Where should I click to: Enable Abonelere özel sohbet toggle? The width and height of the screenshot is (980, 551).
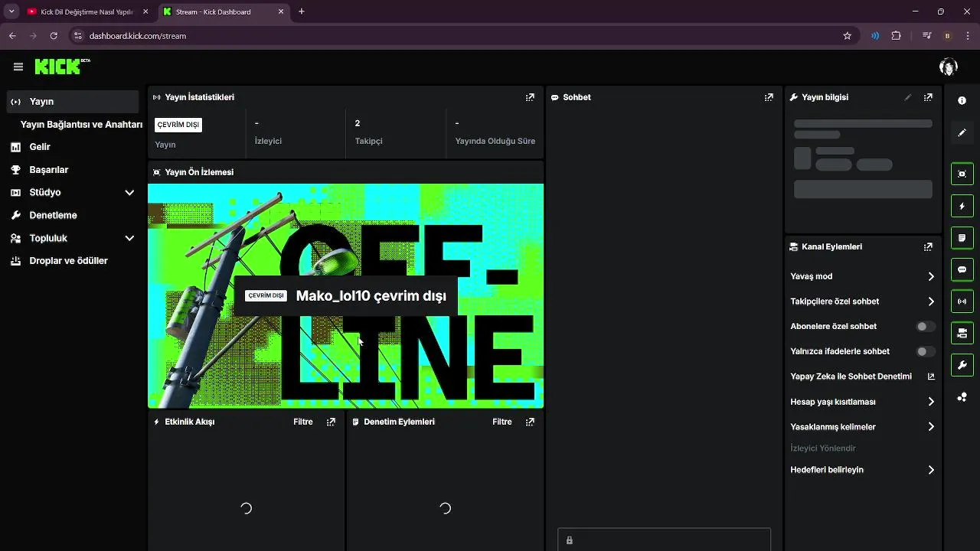pos(926,327)
